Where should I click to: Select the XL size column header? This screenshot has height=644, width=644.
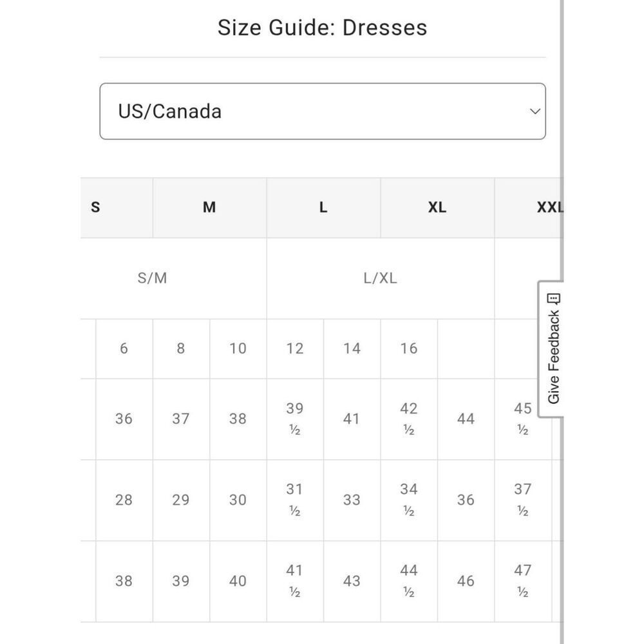pos(437,207)
